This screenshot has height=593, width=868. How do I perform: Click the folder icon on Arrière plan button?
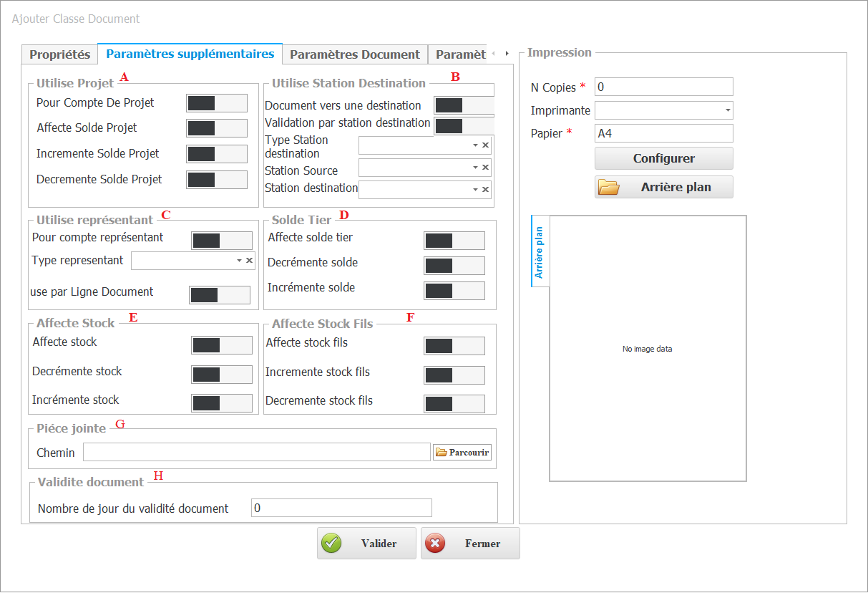point(608,188)
